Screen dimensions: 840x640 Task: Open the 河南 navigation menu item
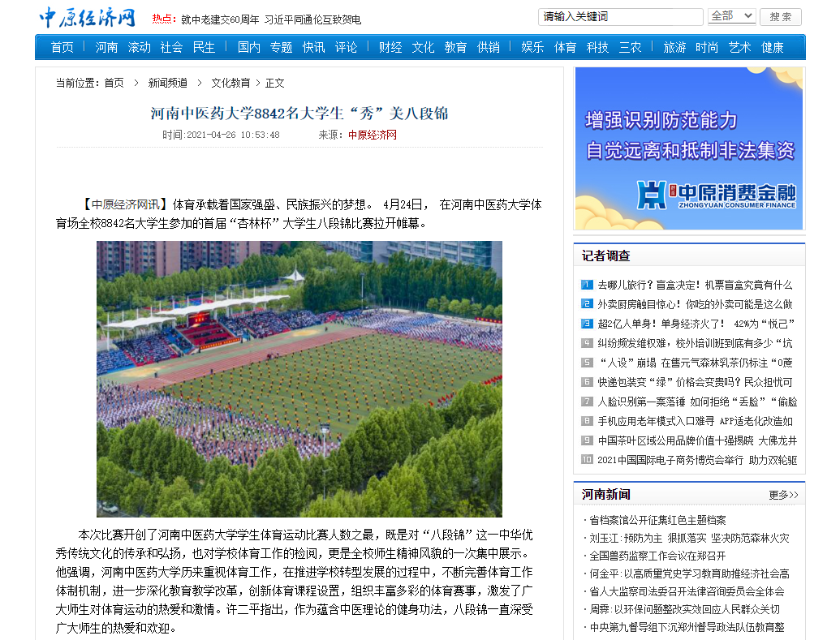click(106, 48)
